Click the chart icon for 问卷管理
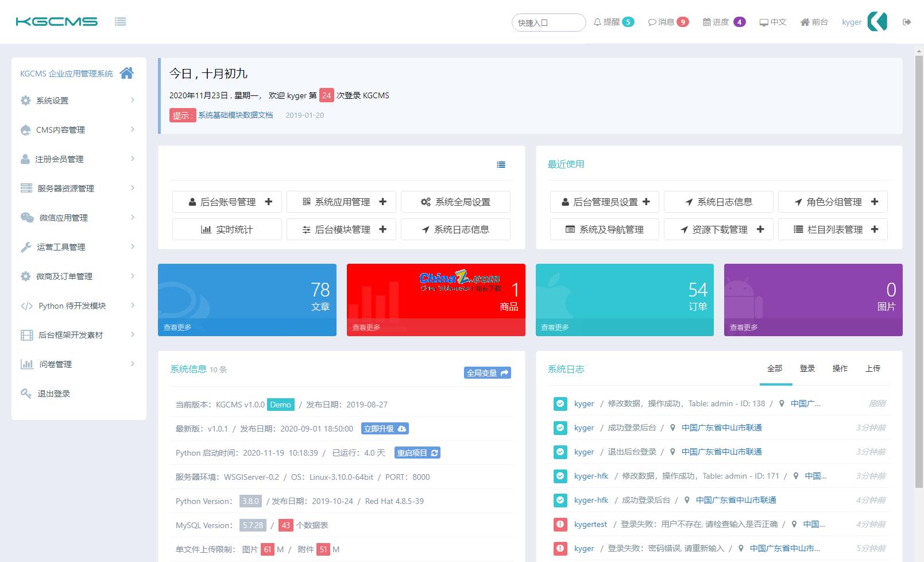The image size is (924, 562). 25,364
